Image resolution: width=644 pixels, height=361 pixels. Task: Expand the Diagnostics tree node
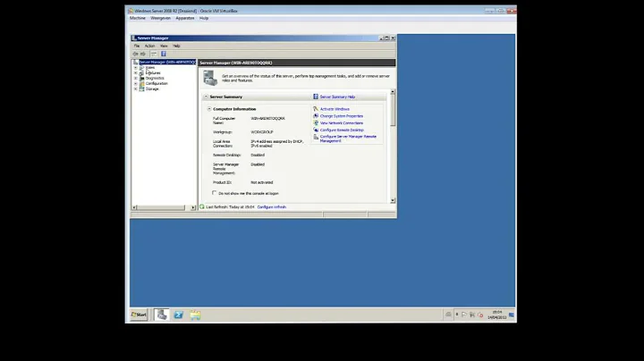point(136,78)
